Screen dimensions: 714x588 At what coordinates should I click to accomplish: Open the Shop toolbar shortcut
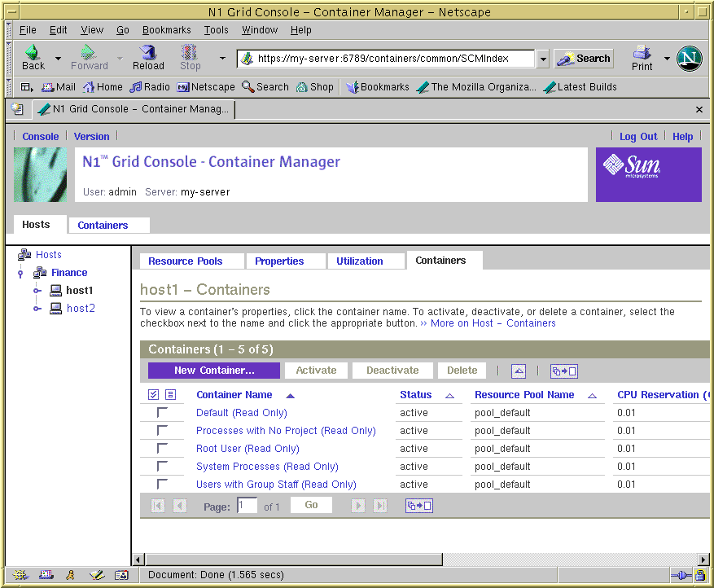coord(315,87)
